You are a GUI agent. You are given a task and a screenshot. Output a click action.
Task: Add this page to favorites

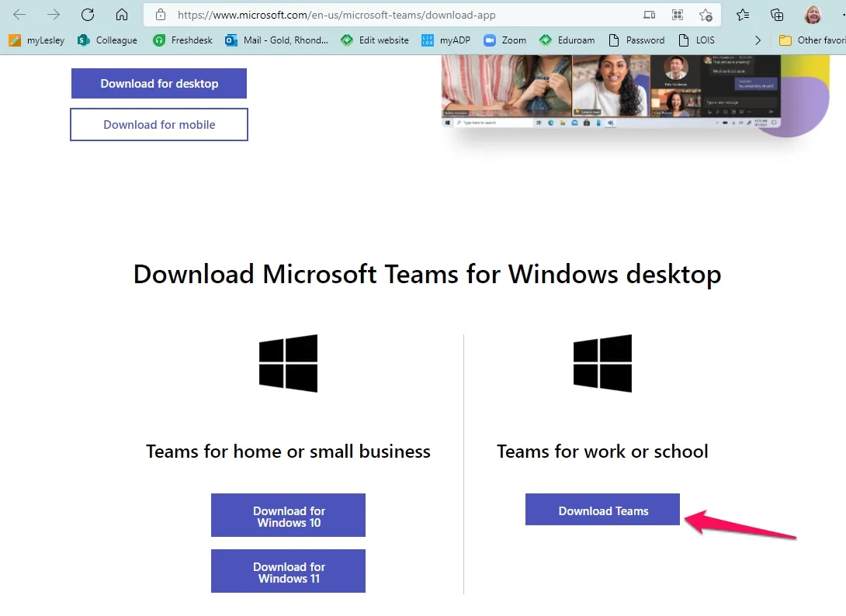tap(705, 14)
